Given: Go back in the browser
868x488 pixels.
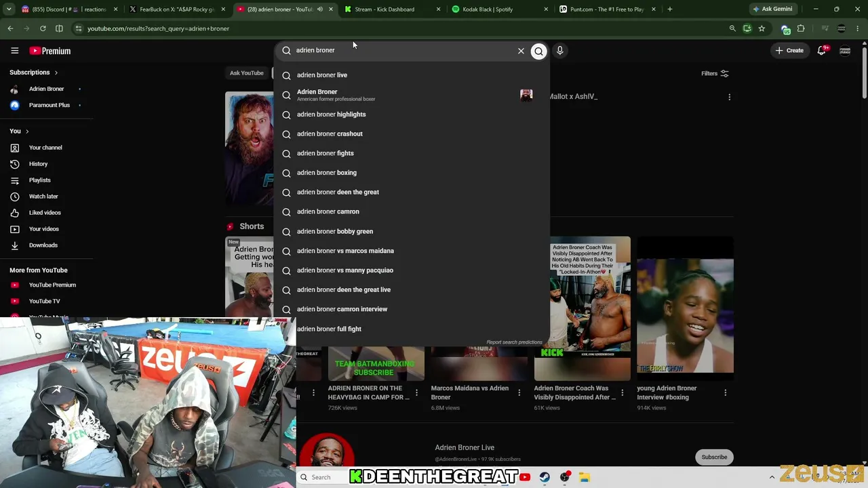Looking at the screenshot, I should tap(10, 28).
